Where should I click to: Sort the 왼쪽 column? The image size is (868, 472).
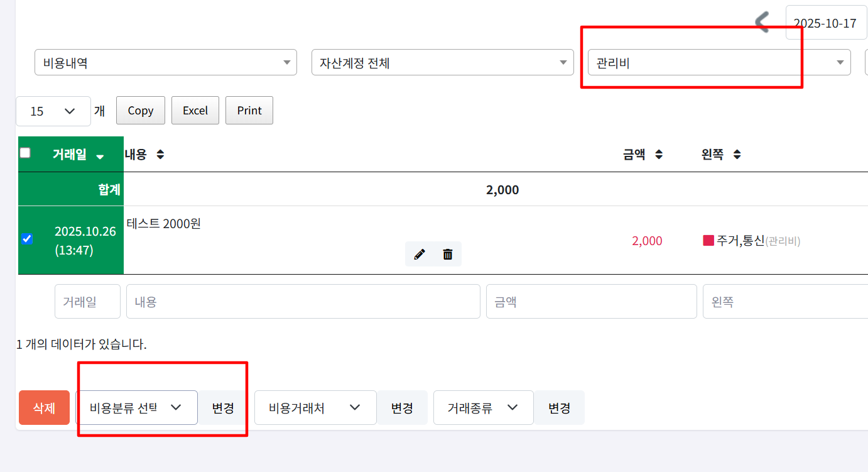(737, 155)
